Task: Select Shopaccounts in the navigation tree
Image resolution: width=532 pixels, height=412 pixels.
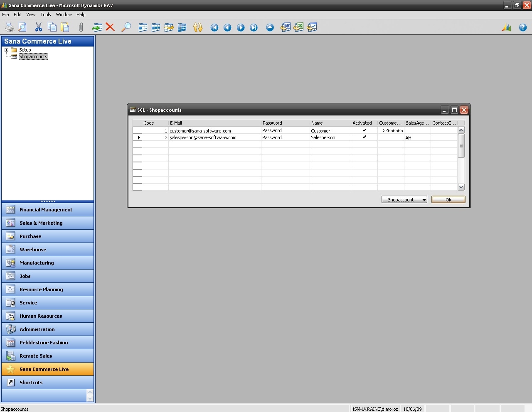Action: [33, 56]
